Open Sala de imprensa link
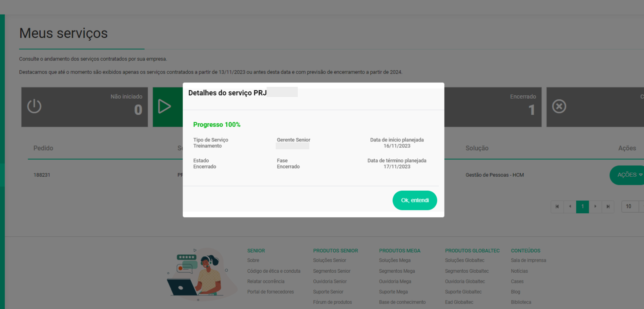Screen dimensions: 644x309 tap(528, 260)
